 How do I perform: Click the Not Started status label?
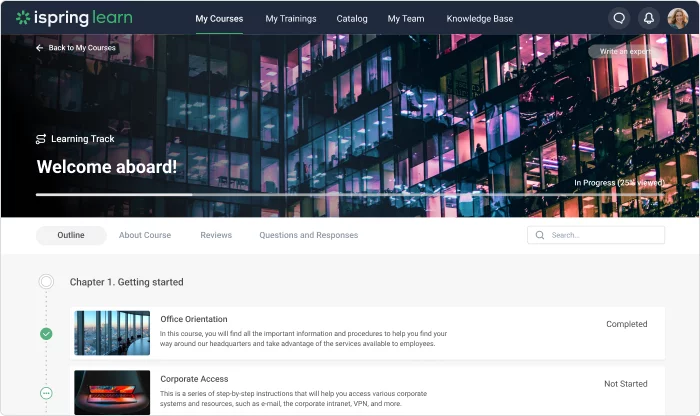(x=625, y=384)
